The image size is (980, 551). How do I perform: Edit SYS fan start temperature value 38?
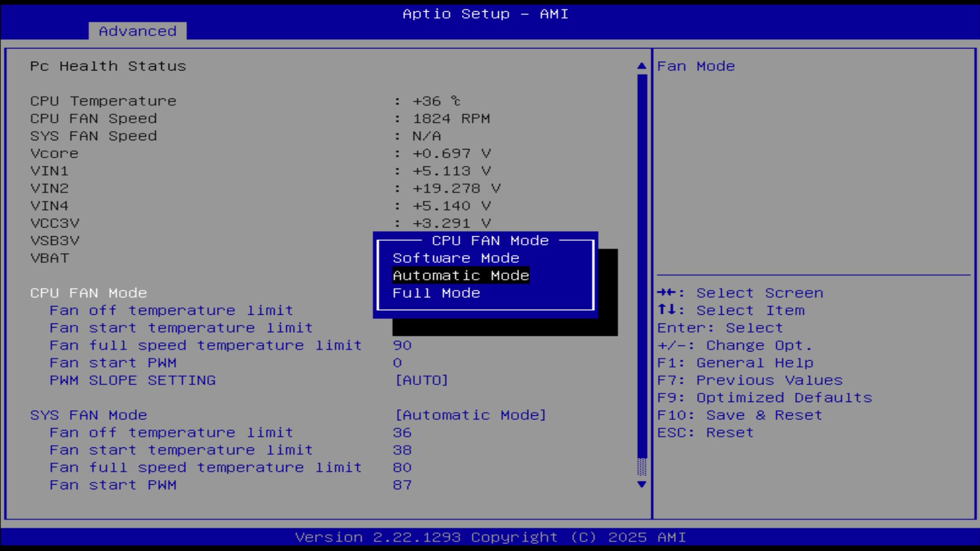point(402,450)
